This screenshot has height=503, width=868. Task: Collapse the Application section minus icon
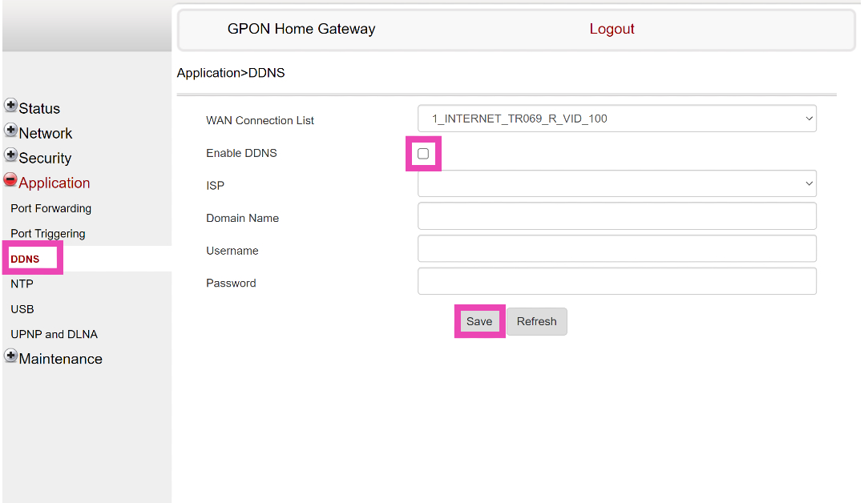10,179
